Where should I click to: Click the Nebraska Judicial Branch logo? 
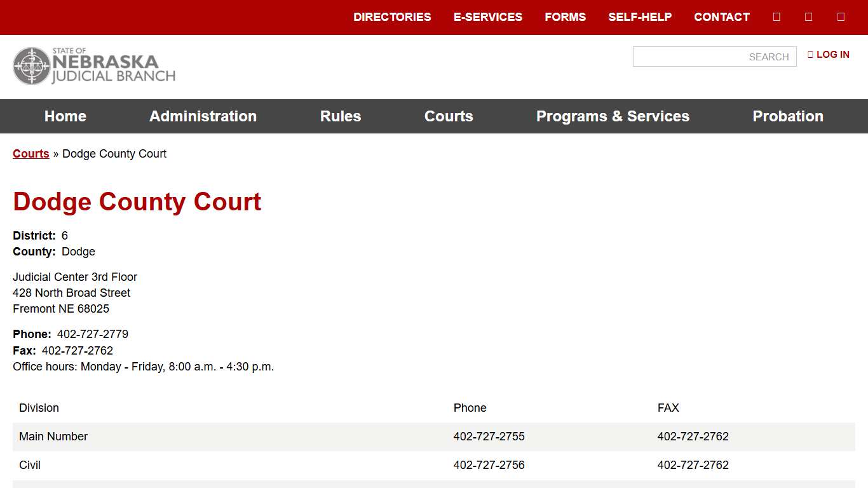[x=93, y=65]
